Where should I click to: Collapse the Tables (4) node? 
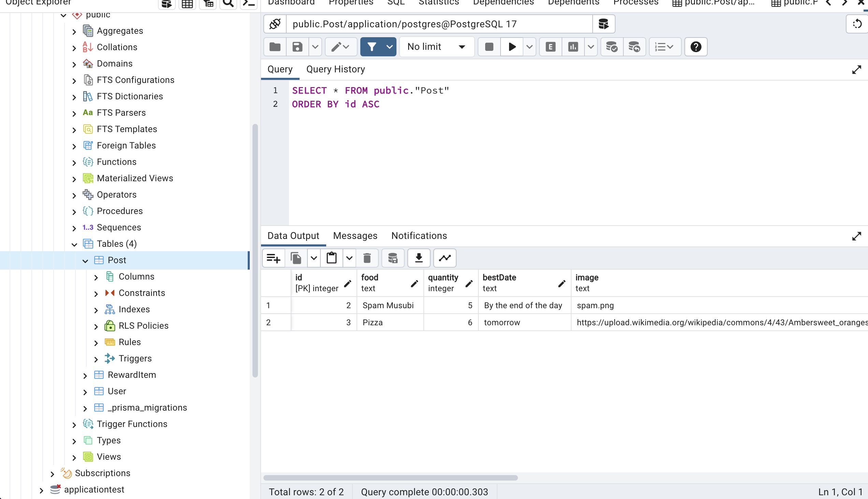(74, 244)
